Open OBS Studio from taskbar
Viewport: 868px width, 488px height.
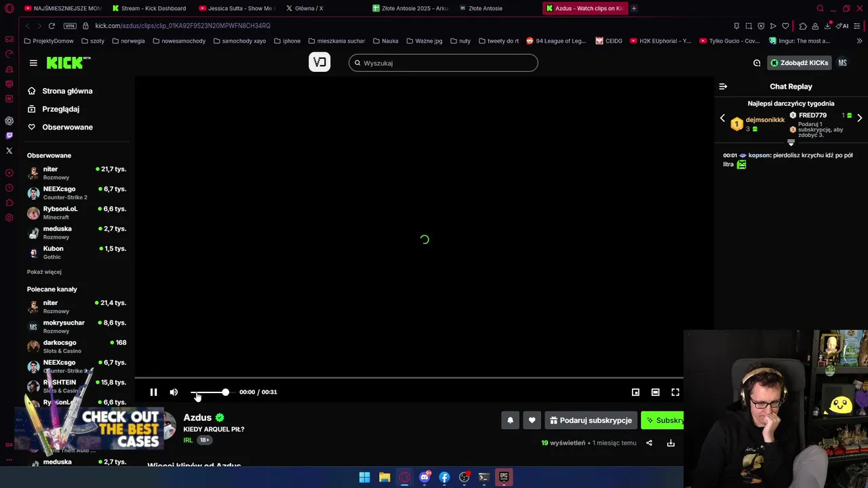point(465,477)
